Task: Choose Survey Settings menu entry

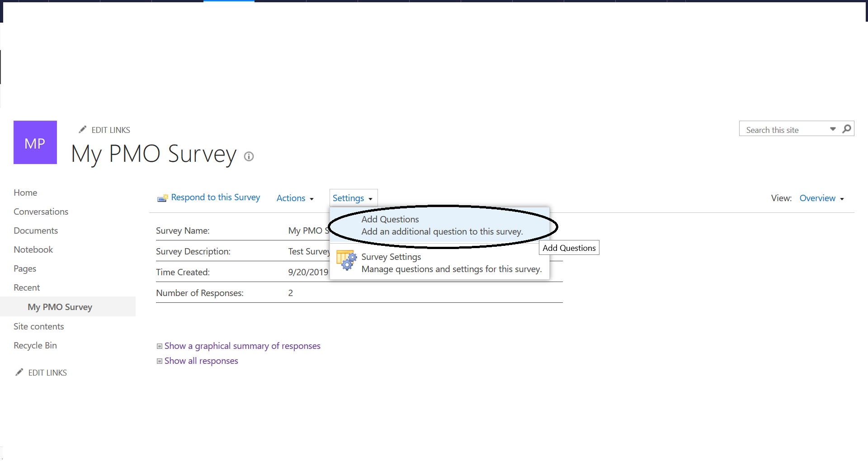Action: (x=439, y=263)
